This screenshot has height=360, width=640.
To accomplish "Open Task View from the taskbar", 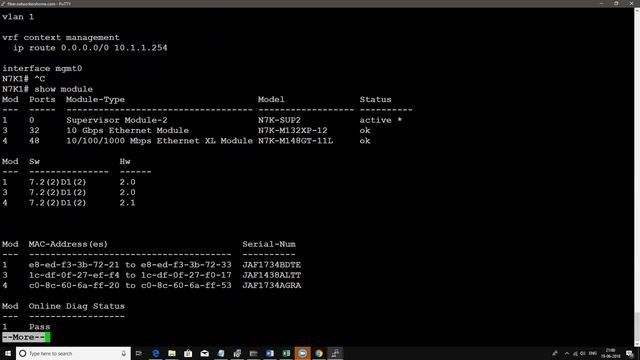I will pyautogui.click(x=139, y=353).
